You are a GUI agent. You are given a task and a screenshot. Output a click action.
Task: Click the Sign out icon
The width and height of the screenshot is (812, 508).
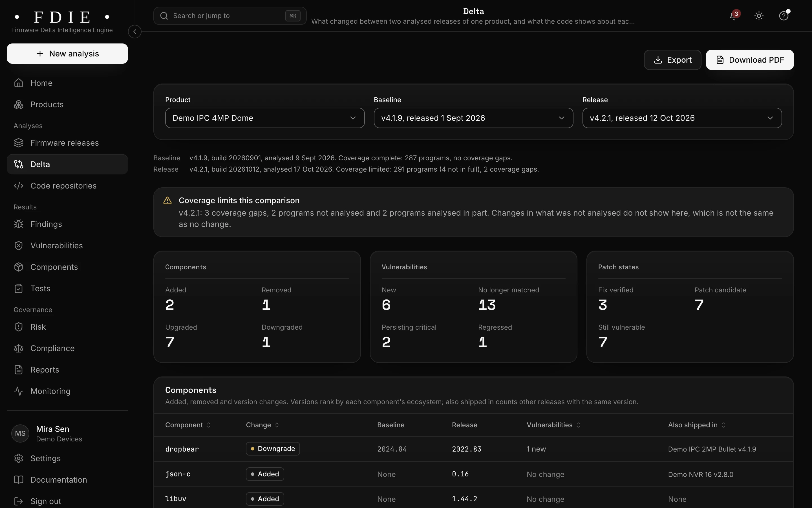coord(19,502)
